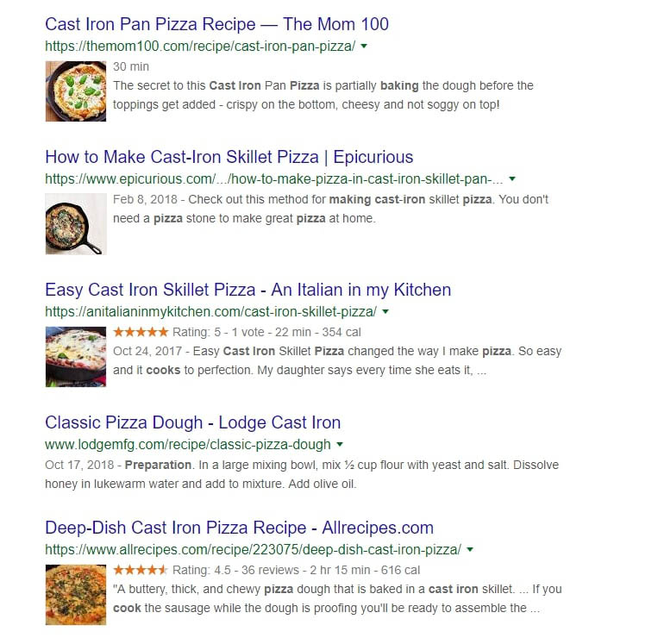Expand dropdown arrow beside epicurious.com URL
Screen dimensions: 658x644
[512, 179]
